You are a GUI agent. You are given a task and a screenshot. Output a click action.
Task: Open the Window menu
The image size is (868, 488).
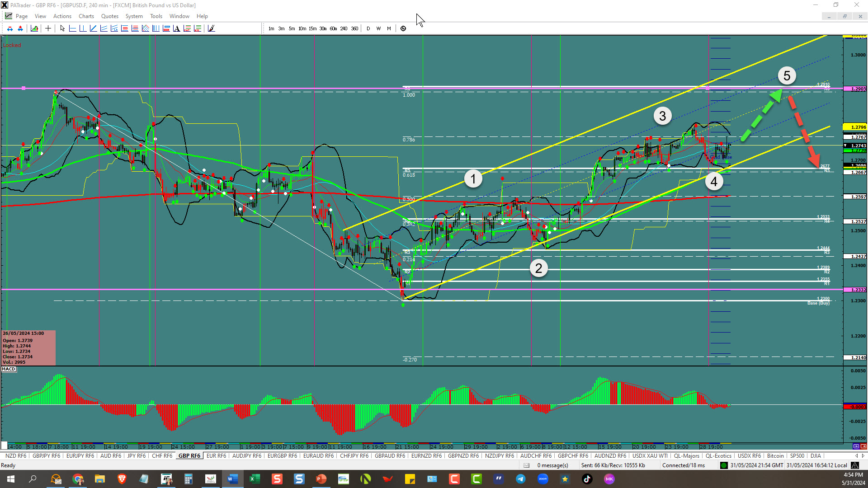coord(179,16)
